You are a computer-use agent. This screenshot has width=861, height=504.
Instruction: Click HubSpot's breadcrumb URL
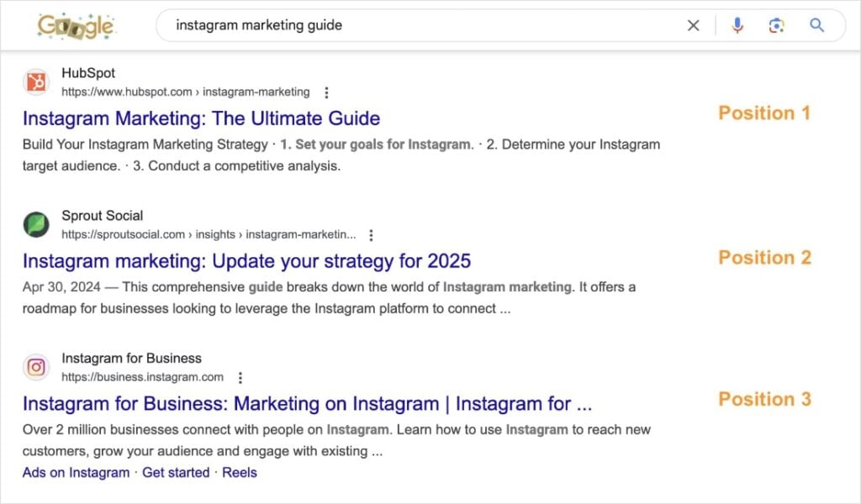pyautogui.click(x=187, y=92)
